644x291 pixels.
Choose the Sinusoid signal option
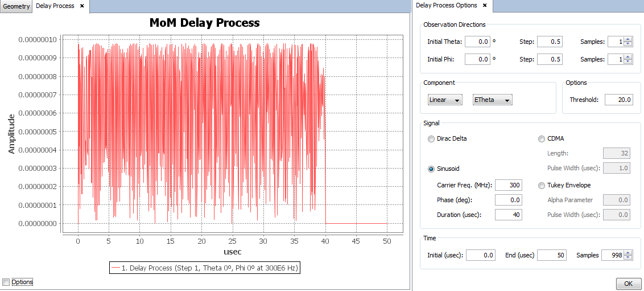tap(431, 169)
